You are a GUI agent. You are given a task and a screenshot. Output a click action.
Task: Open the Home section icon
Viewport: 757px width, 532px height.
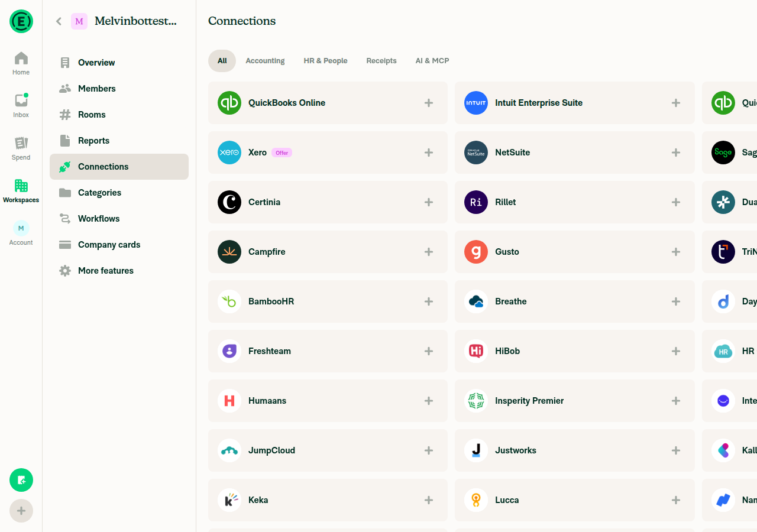tap(21, 59)
